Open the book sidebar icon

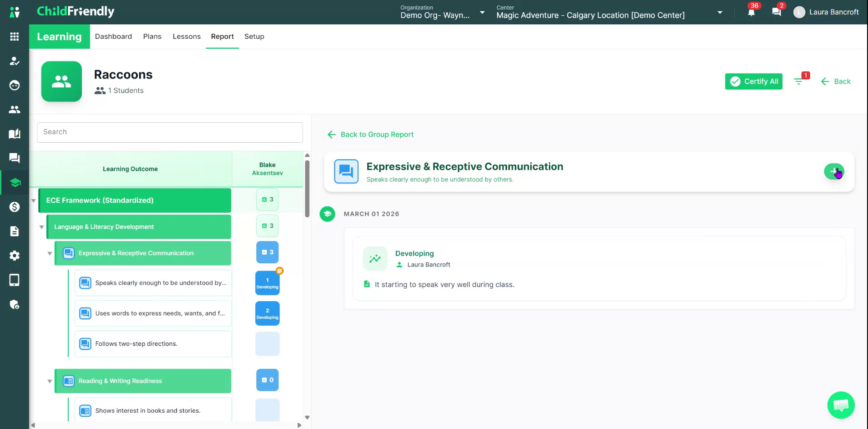pos(14,134)
